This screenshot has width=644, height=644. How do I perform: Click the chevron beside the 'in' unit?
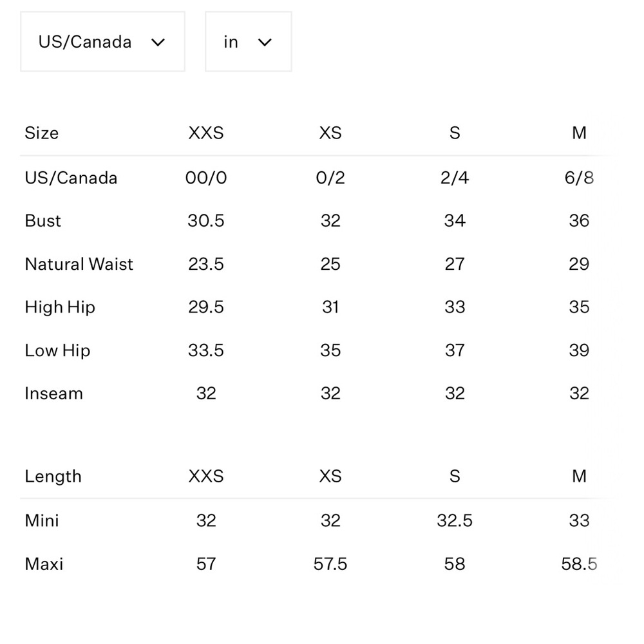coord(265,43)
